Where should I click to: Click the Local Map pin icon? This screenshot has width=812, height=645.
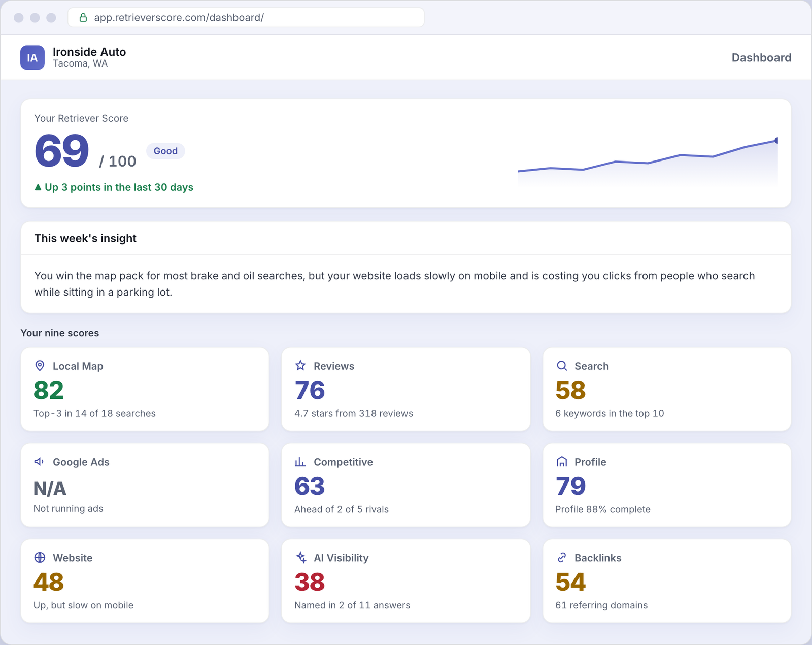tap(40, 366)
